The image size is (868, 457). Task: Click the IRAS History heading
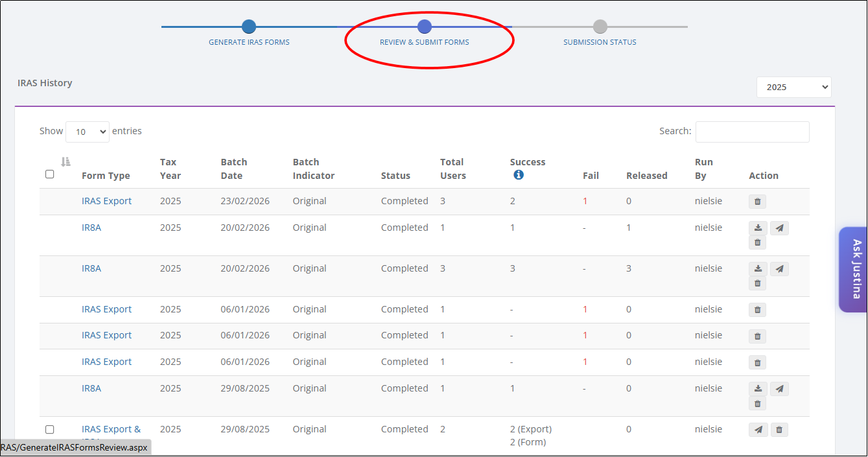click(45, 83)
